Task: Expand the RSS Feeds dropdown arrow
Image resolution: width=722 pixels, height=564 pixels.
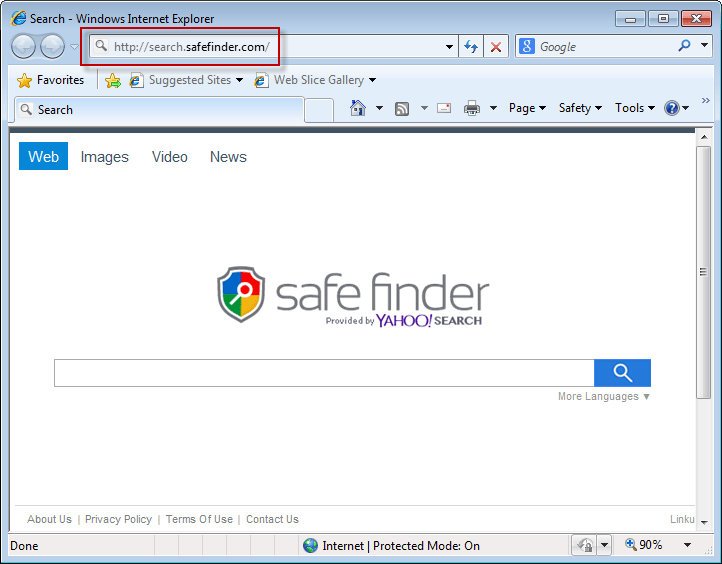Action: click(424, 108)
